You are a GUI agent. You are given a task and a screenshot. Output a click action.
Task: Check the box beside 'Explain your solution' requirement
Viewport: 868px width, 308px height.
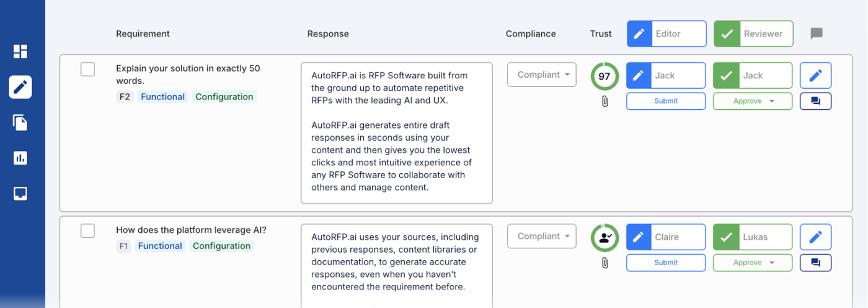87,69
